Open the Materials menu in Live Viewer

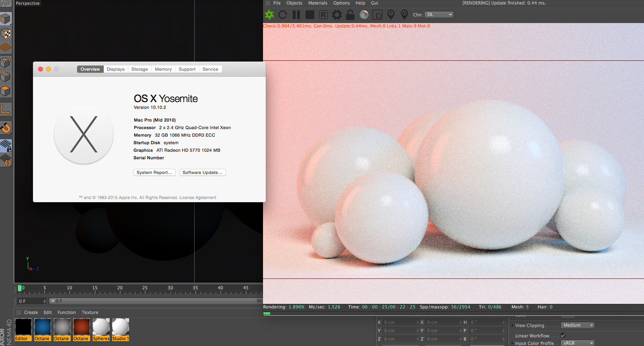point(317,3)
